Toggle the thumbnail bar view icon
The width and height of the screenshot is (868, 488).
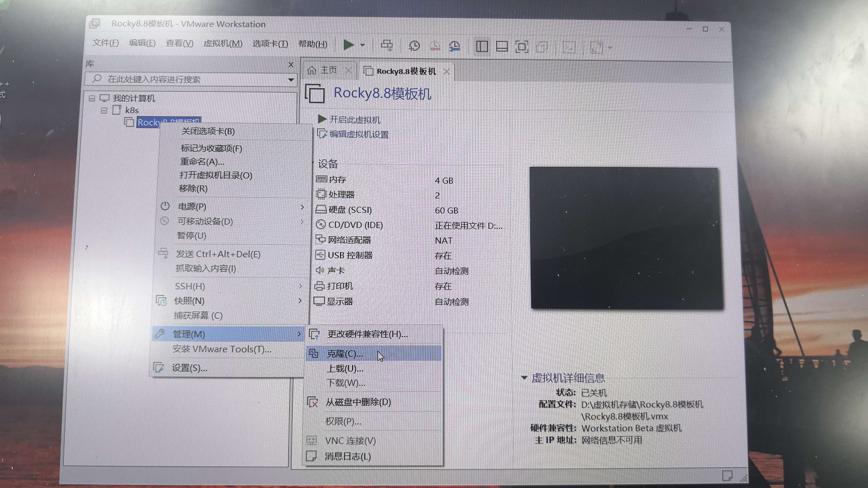pos(502,47)
